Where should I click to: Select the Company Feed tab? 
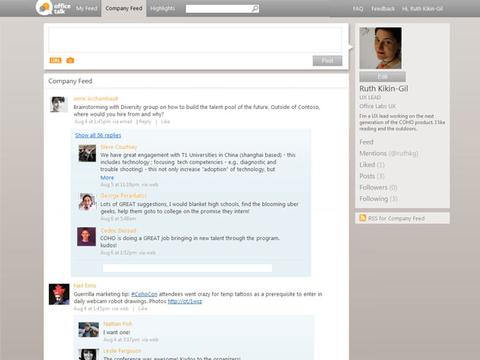tap(124, 8)
